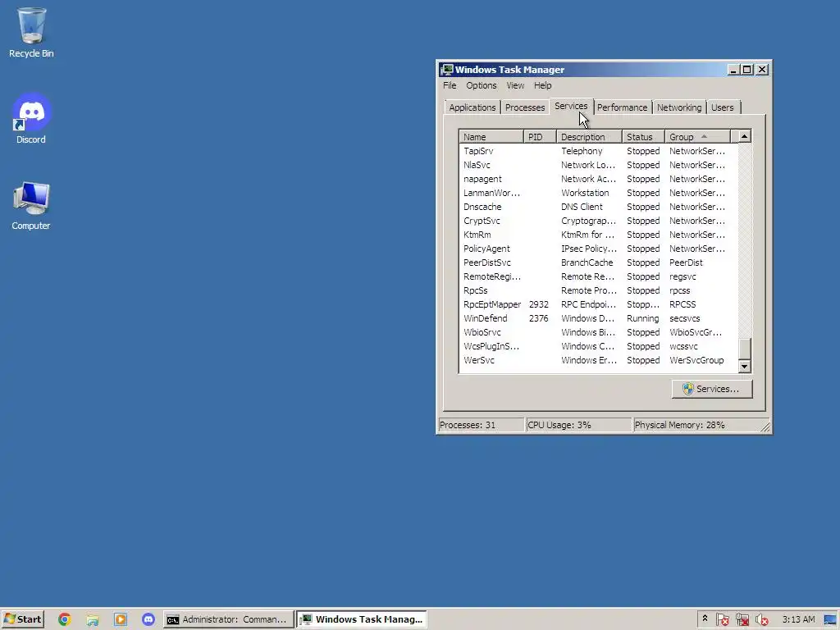Select the Computer desktop icon
Viewport: 840px width, 630px height.
pyautogui.click(x=31, y=205)
